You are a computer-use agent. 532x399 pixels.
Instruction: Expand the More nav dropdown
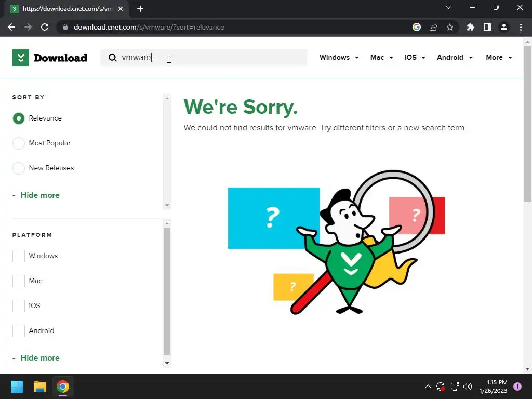499,57
